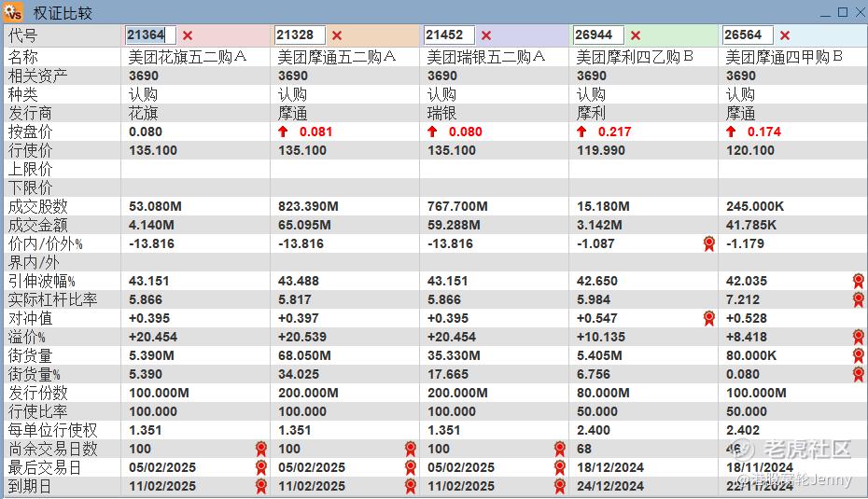Click ribbon beside 05/02/2025 in 21364 column
This screenshot has width=868, height=499.
point(261,467)
